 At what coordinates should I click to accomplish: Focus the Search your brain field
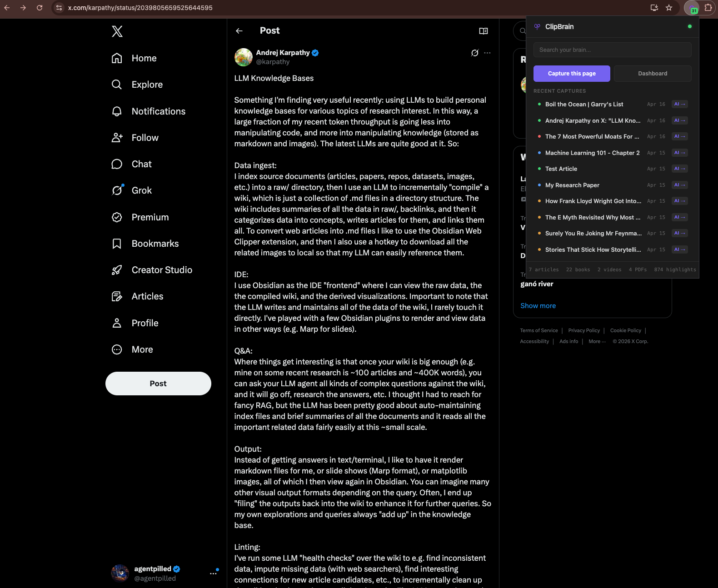(x=613, y=50)
